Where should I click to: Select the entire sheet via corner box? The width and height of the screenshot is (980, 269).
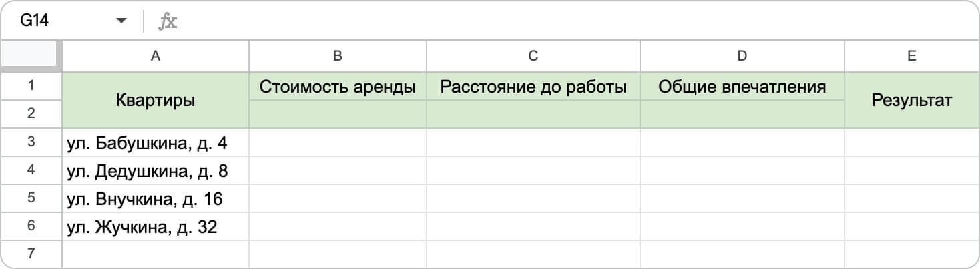click(x=31, y=57)
